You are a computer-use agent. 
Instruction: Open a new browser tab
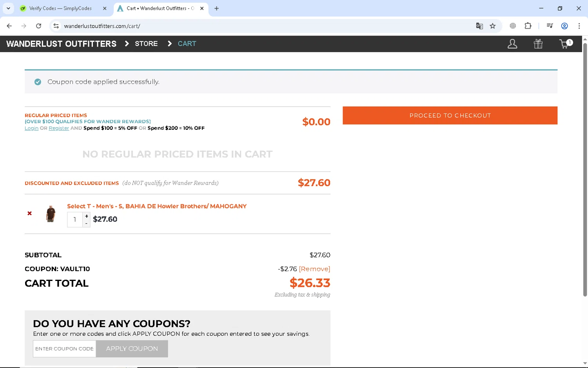[x=216, y=8]
